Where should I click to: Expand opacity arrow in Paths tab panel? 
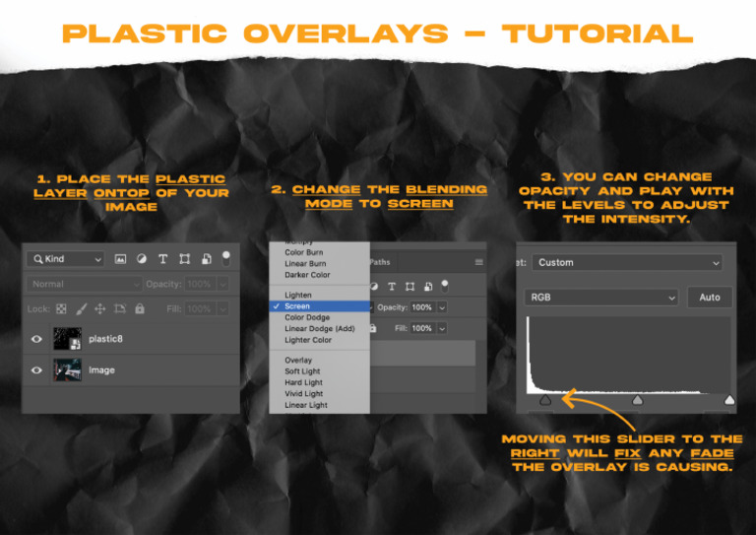442,307
